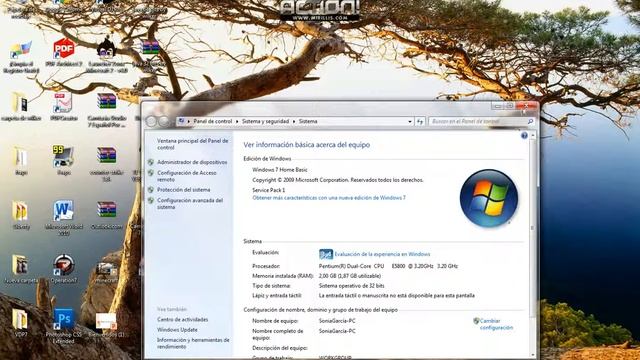Click the scrollbar up arrow in System window
Image resolution: width=640 pixels, height=360 pixels.
(x=533, y=136)
